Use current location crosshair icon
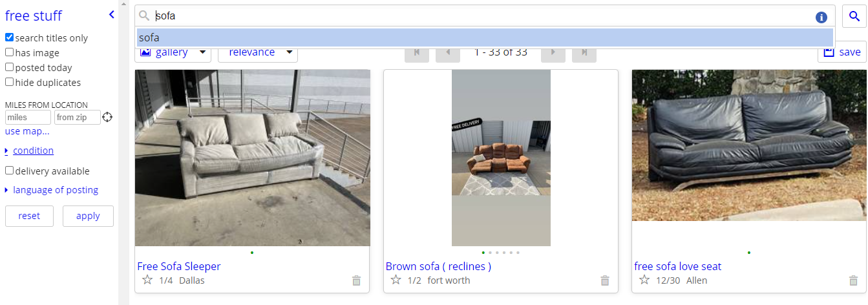This screenshot has height=305, width=868. pyautogui.click(x=107, y=117)
